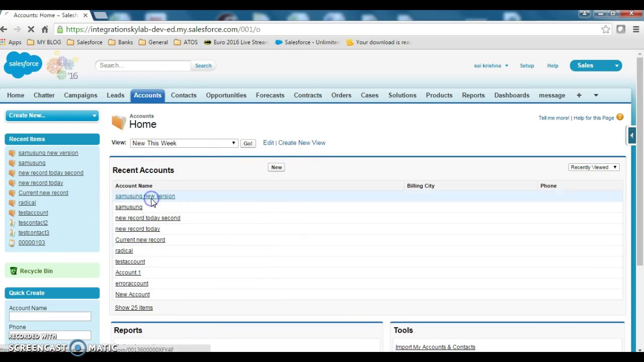Open the Opportunities tab
The width and height of the screenshot is (644, 362).
[226, 95]
